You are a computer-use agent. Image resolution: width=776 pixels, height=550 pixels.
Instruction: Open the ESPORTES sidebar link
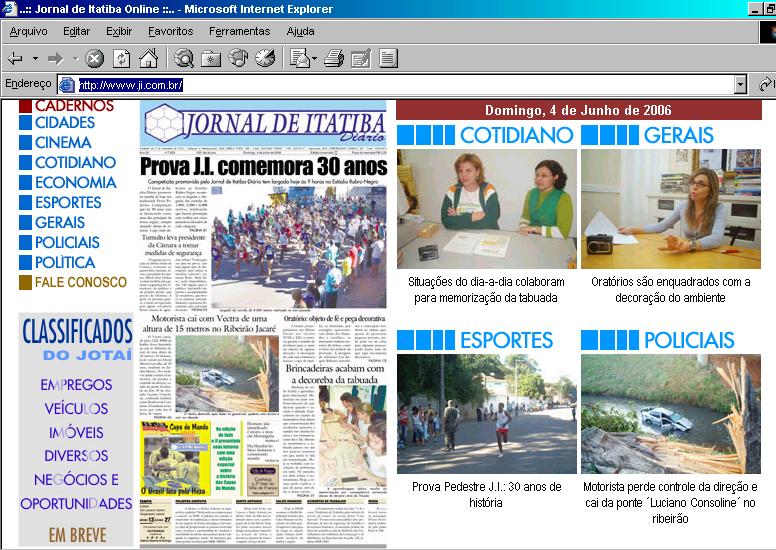(68, 202)
